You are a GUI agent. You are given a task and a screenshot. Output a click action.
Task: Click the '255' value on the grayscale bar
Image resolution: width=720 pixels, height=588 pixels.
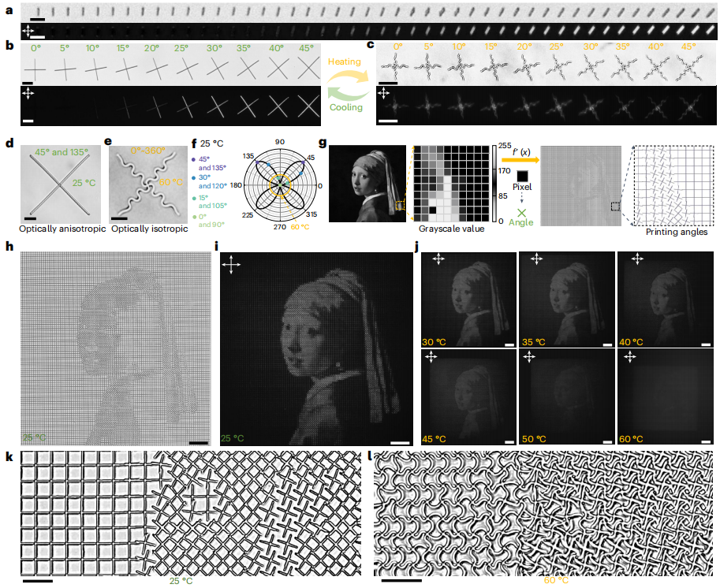point(505,146)
